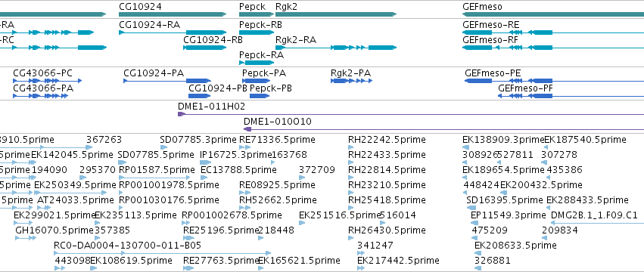Select the CG10924 gene bar

pos(173,14)
